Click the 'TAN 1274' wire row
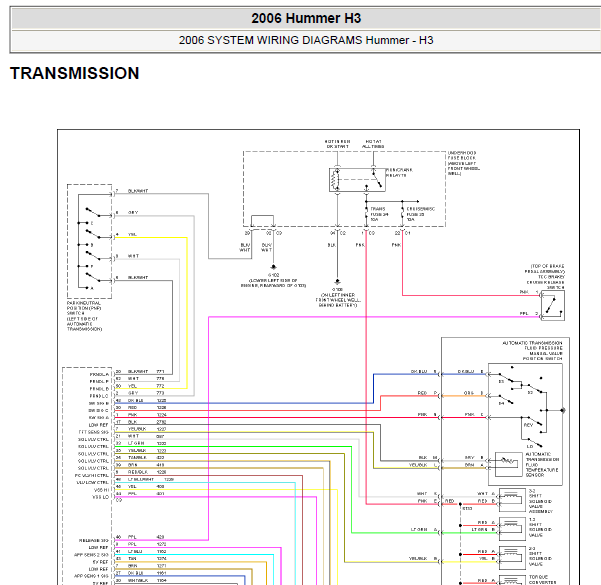Screen dimensions: 601x585 point(141,559)
